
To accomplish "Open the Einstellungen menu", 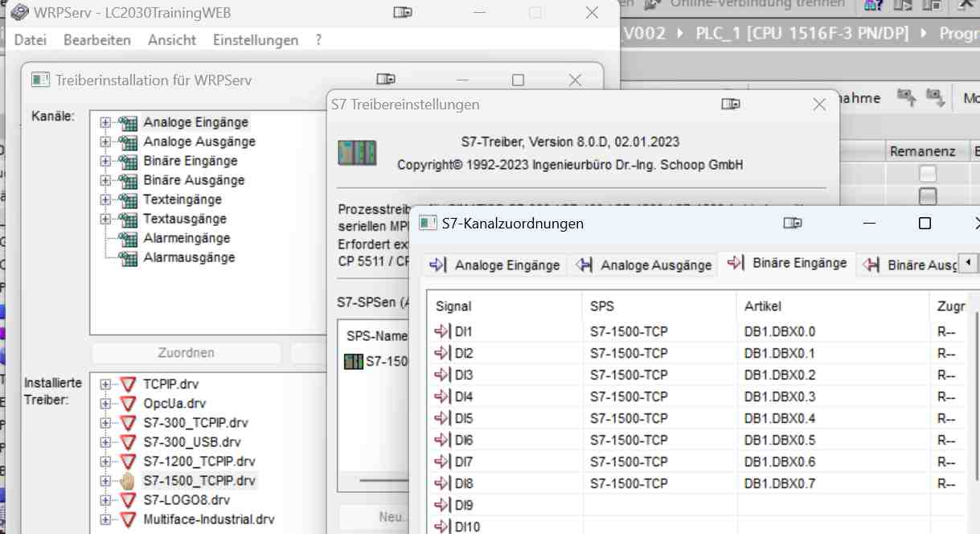I will tap(255, 40).
